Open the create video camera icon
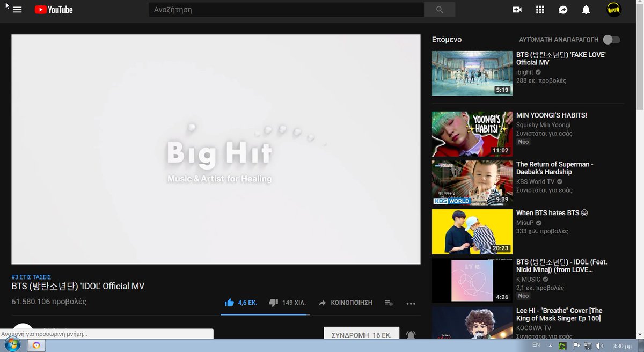The height and width of the screenshot is (352, 644). (517, 10)
